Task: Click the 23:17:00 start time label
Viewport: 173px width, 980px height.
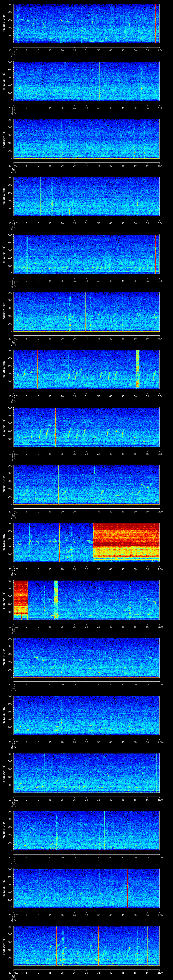Action: tap(14, 972)
